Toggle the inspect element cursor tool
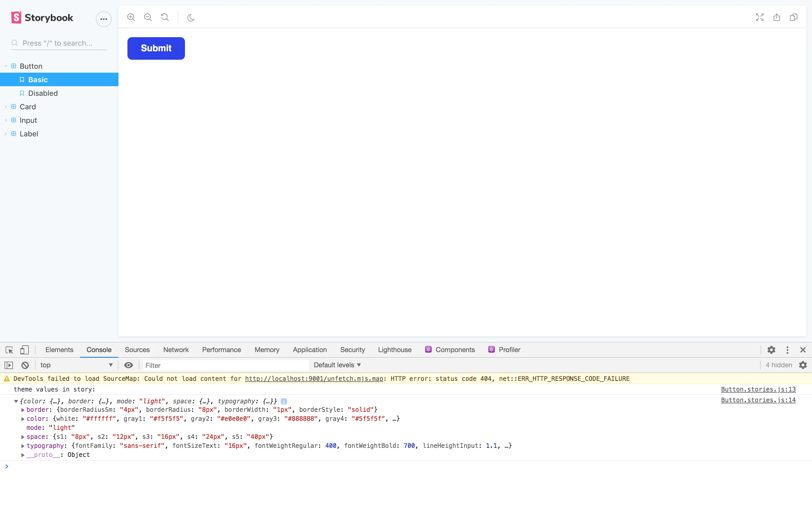The width and height of the screenshot is (812, 507). point(9,350)
